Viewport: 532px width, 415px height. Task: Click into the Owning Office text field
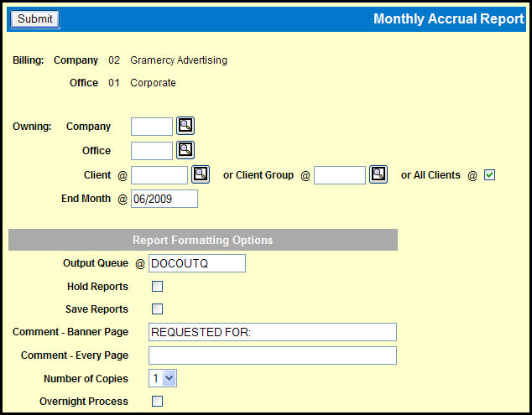152,151
